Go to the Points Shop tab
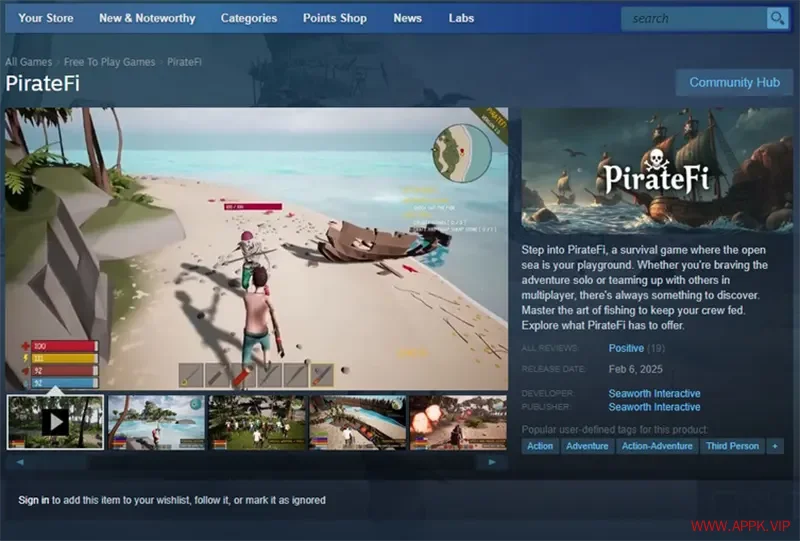Image resolution: width=800 pixels, height=541 pixels. point(335,18)
